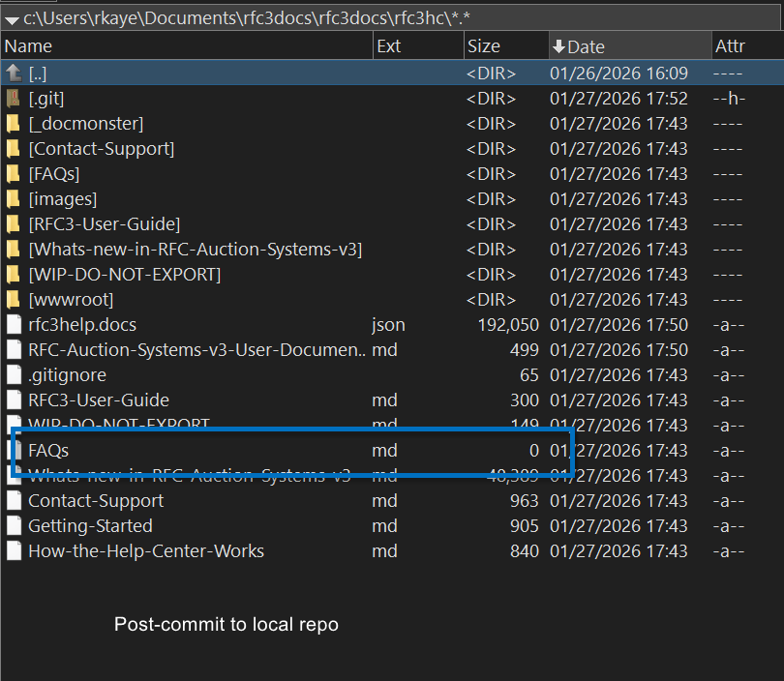Click the .gitignore file icon

tap(13, 375)
